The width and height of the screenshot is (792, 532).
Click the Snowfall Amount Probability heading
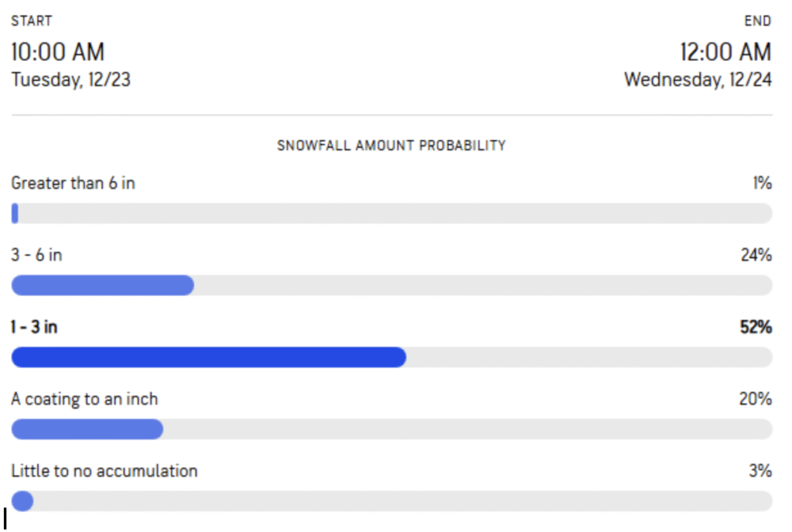(x=391, y=145)
